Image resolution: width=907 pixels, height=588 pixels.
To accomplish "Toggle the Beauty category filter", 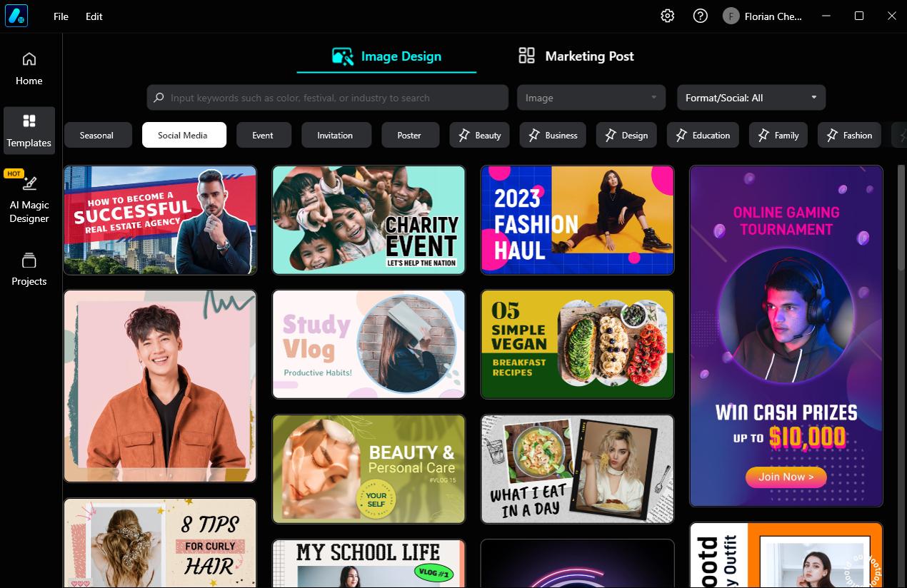I will tap(479, 135).
